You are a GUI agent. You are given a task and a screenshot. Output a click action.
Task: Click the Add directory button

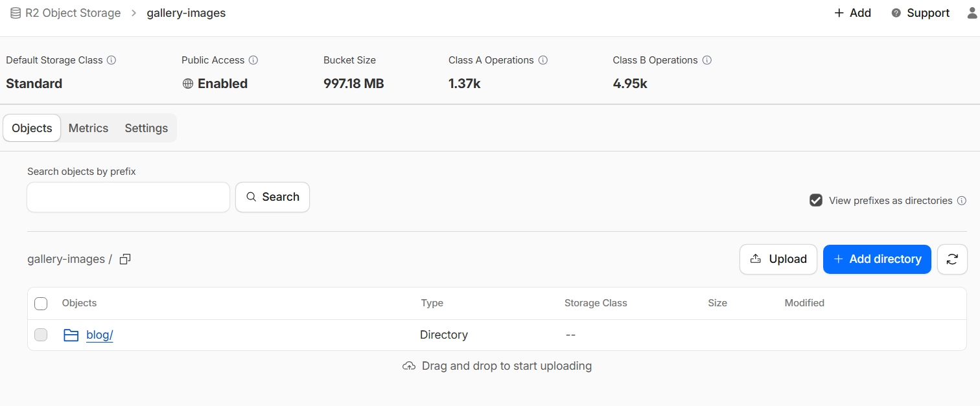[877, 259]
